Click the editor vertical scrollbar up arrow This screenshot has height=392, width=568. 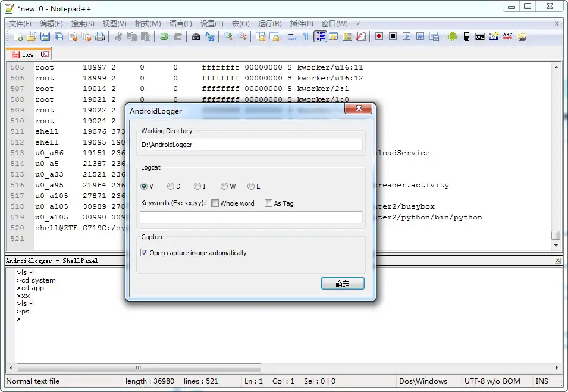556,67
